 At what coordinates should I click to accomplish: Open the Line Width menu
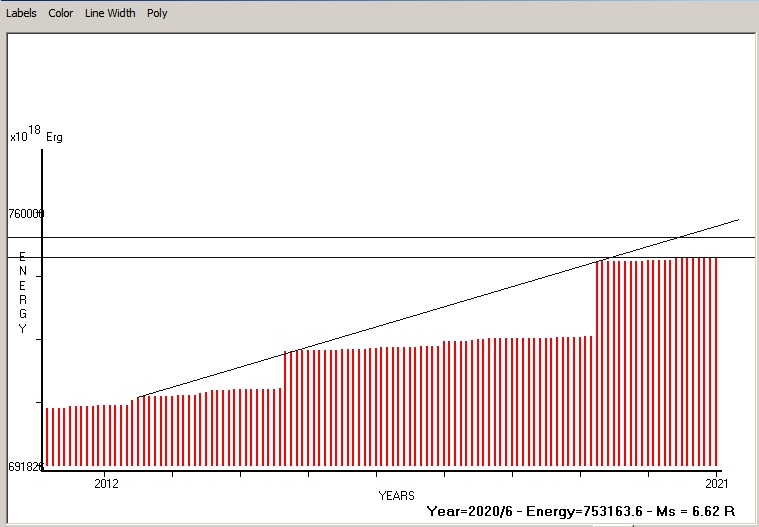[110, 13]
